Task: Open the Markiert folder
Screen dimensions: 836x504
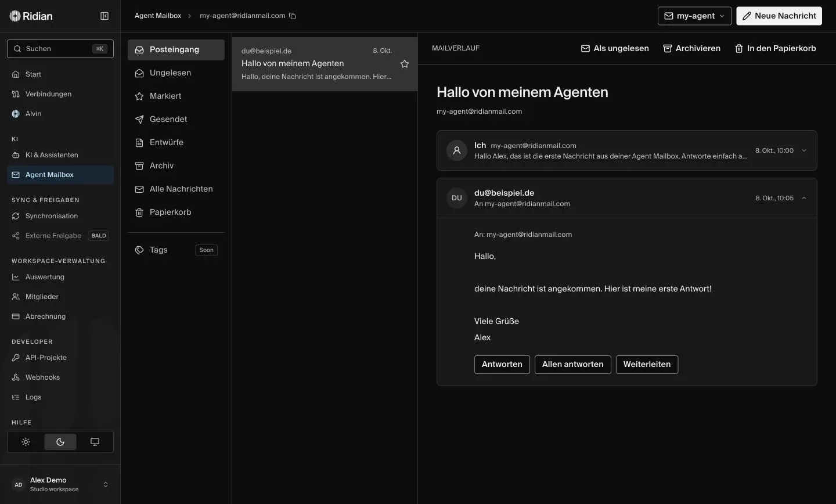Action: coord(176,96)
